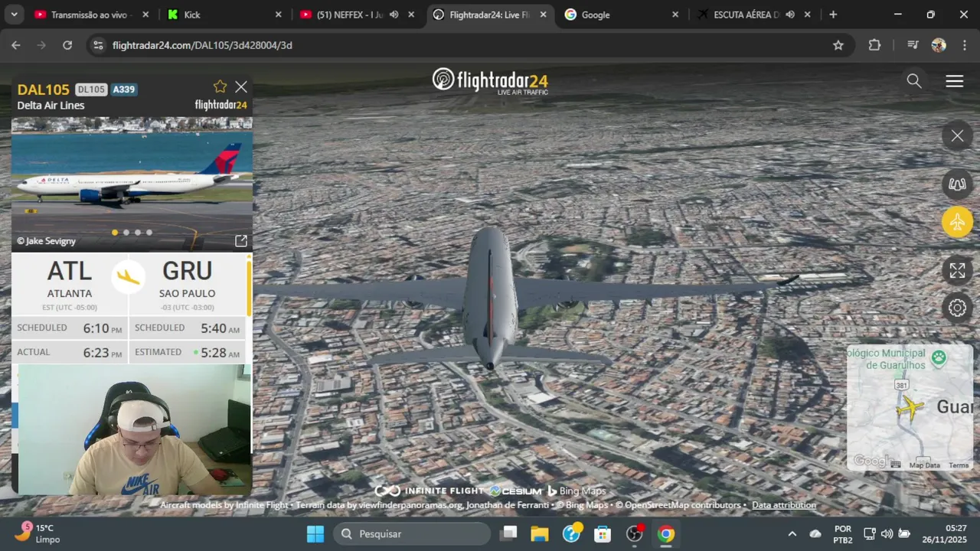Open the Chrome profile avatar
Screen dimensions: 980x551
(x=939, y=45)
